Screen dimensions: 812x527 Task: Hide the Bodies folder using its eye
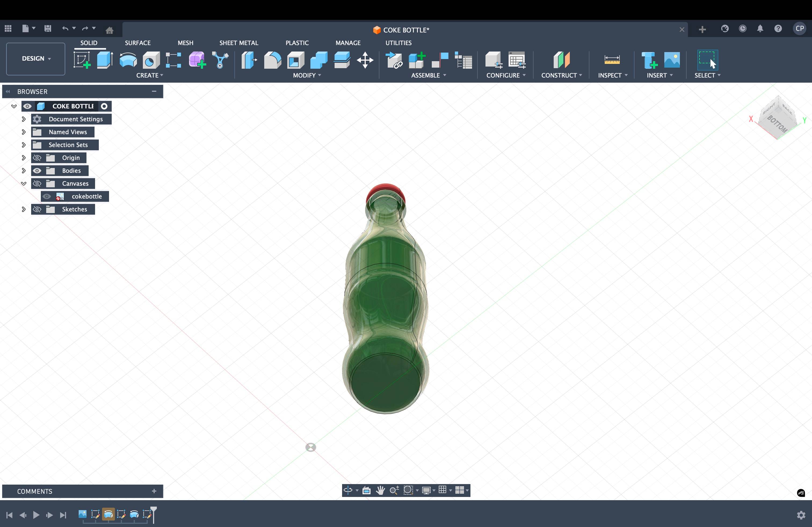click(x=37, y=171)
